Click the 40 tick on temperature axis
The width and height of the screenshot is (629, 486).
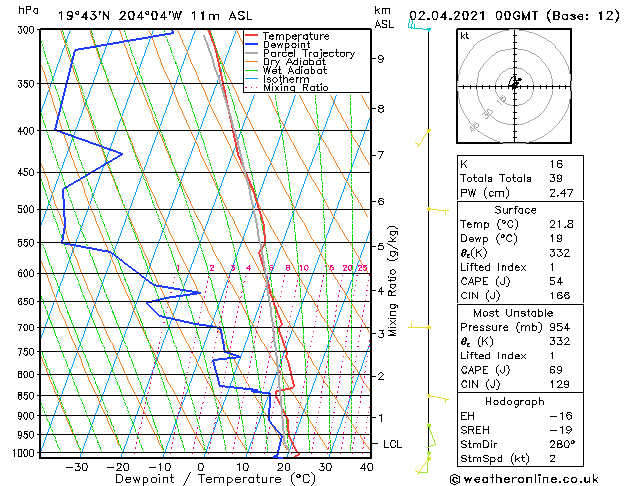366,467
